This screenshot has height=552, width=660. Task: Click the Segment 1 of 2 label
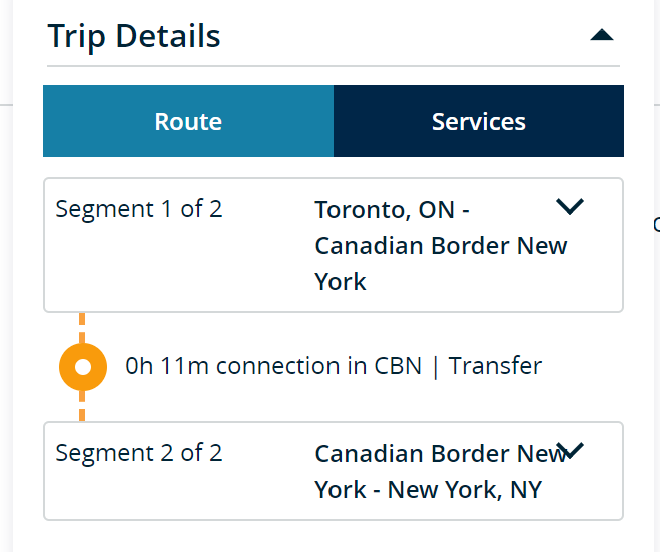tap(139, 209)
